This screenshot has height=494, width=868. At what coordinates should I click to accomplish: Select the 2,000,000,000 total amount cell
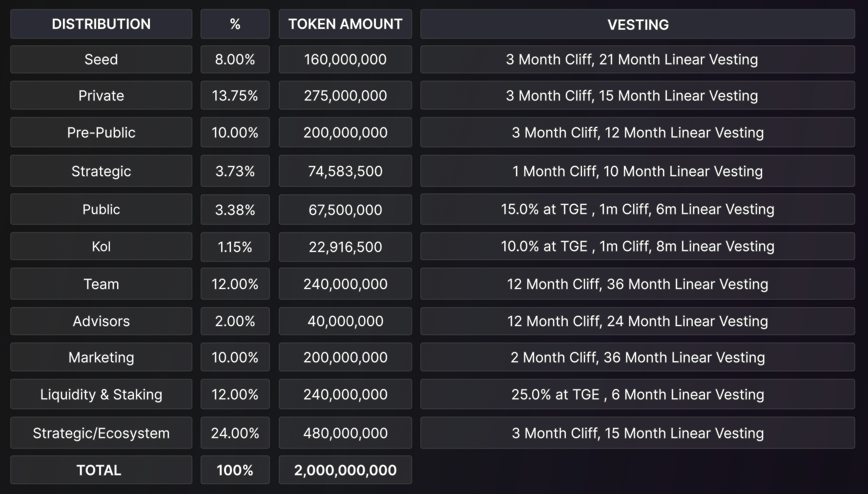345,470
